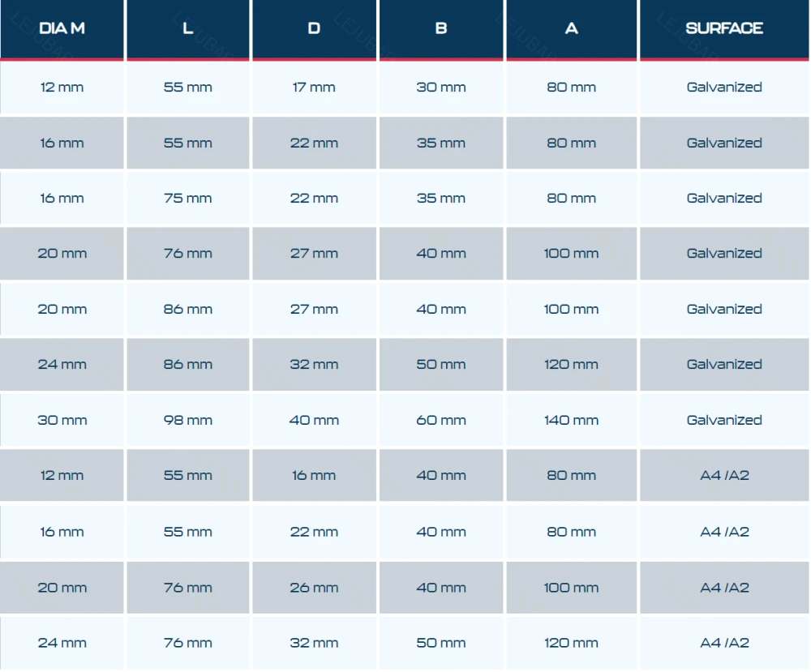The image size is (811, 672).
Task: Click the 24 mm diameter cell in last row
Action: point(62,643)
